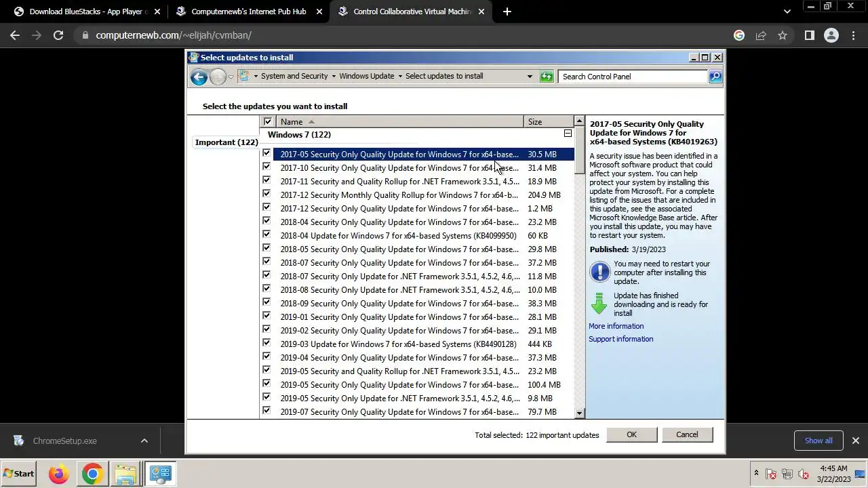This screenshot has height=488, width=868.
Task: Collapse the Windows 7 (122) group
Action: [568, 134]
